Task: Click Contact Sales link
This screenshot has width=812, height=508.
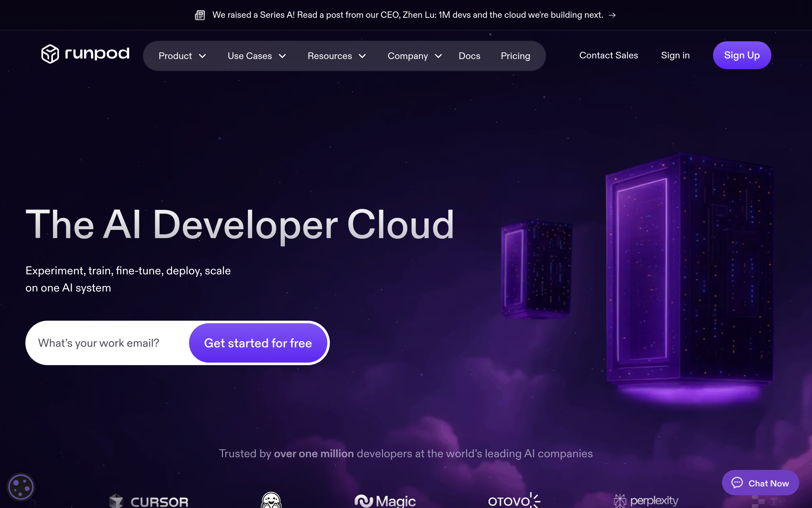Action: [x=609, y=56]
